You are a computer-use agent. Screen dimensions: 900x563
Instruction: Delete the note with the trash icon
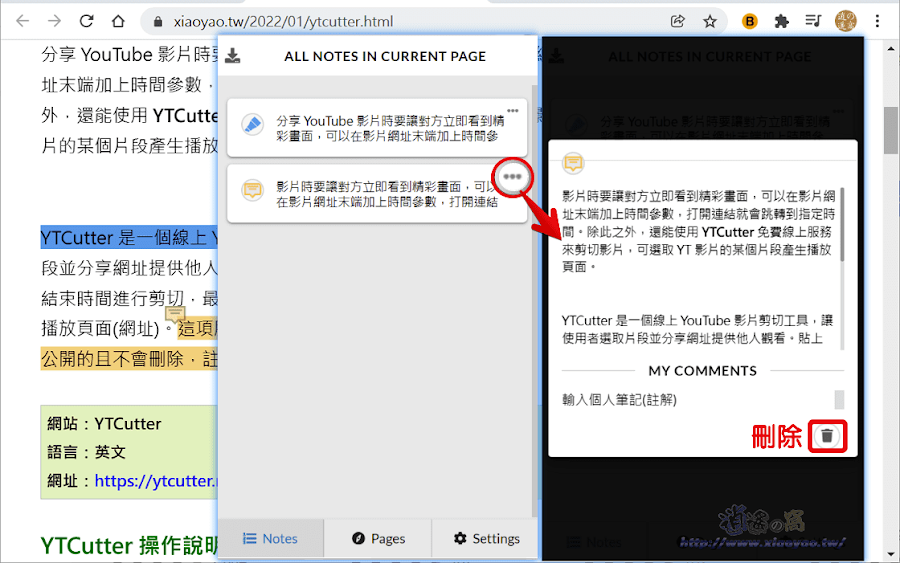click(x=827, y=436)
